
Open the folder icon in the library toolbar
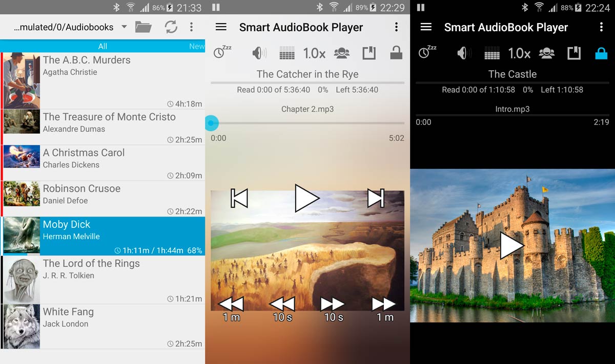click(143, 27)
